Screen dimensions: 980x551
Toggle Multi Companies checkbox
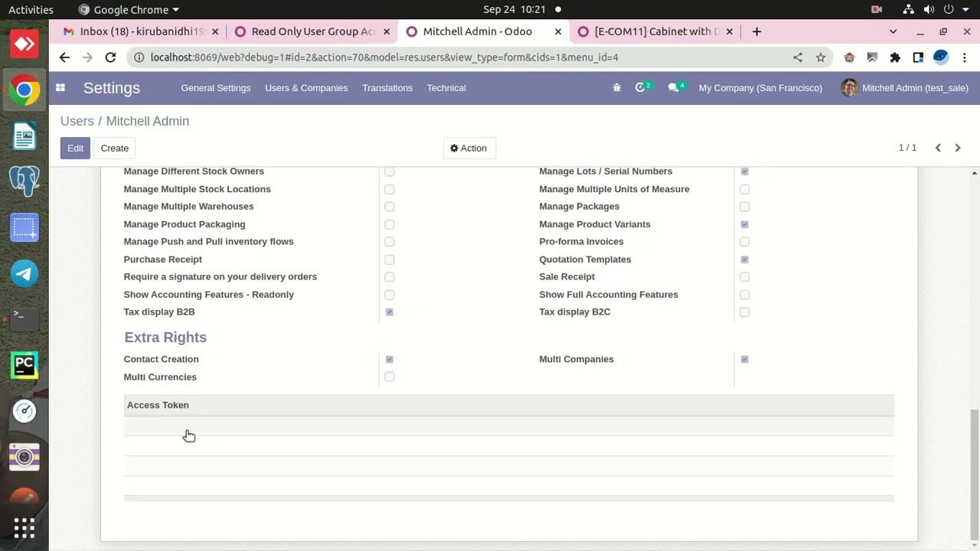[744, 360]
